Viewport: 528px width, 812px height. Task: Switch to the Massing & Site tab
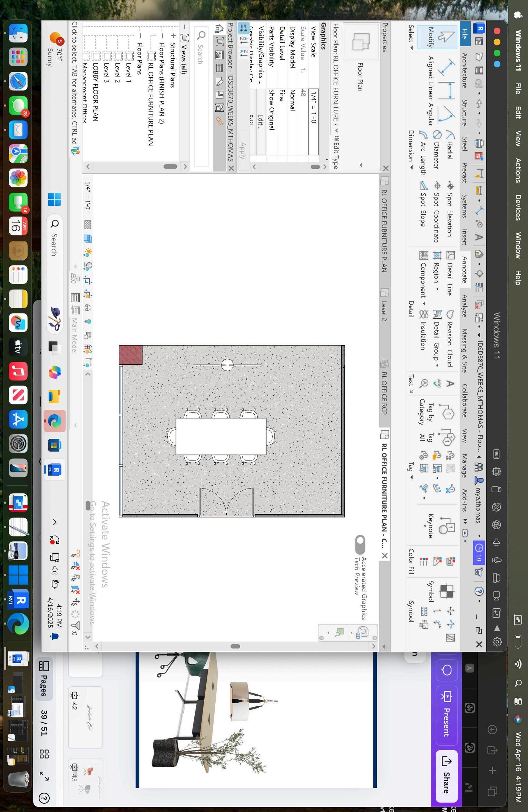coord(465,350)
